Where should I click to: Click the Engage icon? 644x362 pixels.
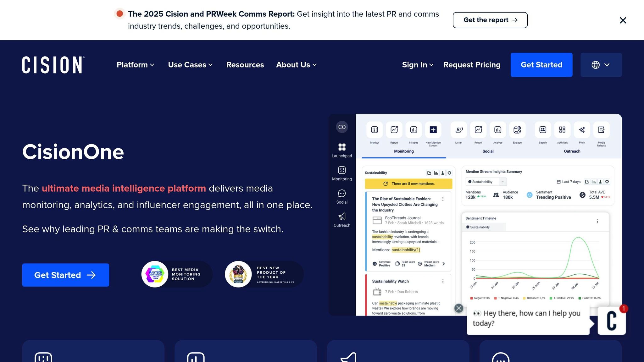click(x=517, y=130)
